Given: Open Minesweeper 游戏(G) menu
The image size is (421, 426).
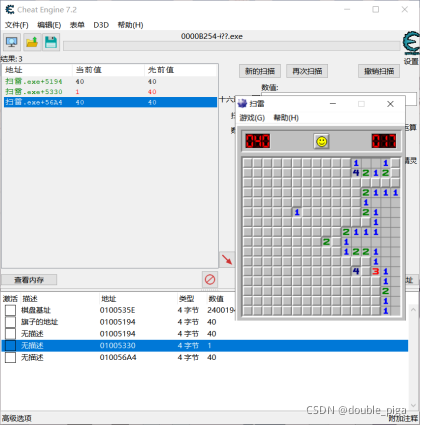Looking at the screenshot, I should coord(252,118).
